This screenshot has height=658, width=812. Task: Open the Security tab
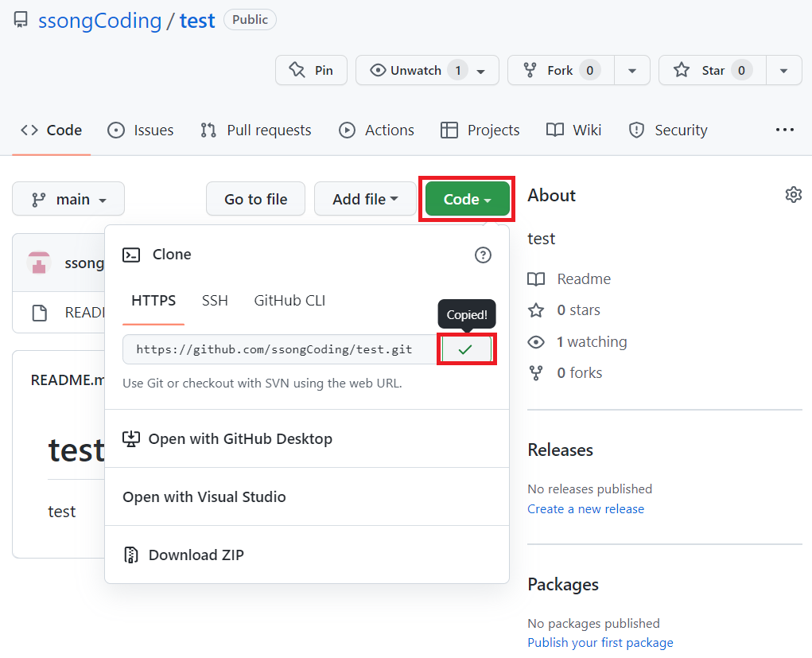[668, 130]
